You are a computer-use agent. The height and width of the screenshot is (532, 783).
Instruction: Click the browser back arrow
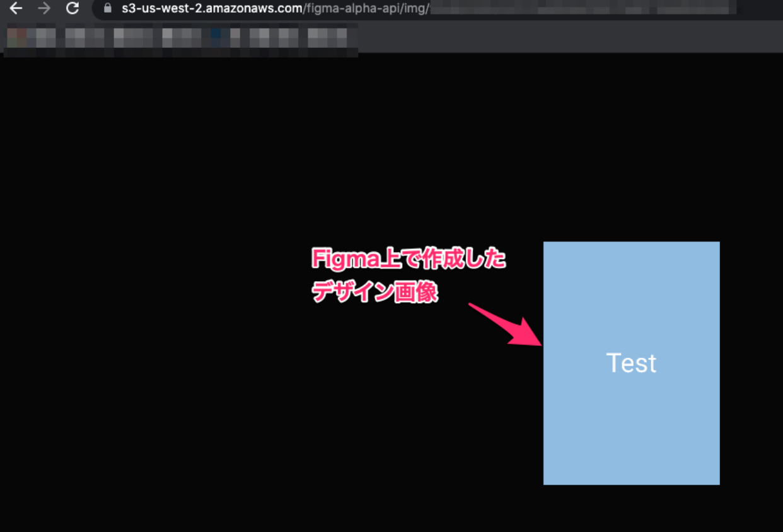click(x=16, y=8)
